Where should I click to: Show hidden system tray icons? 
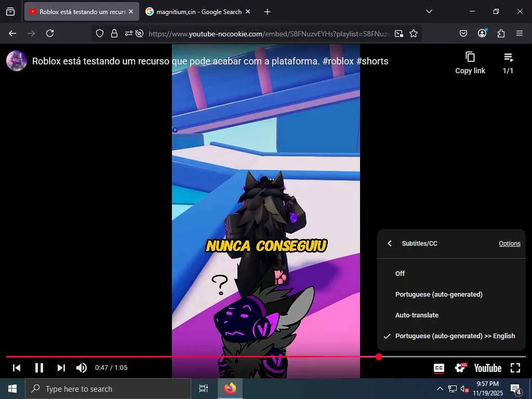point(440,389)
